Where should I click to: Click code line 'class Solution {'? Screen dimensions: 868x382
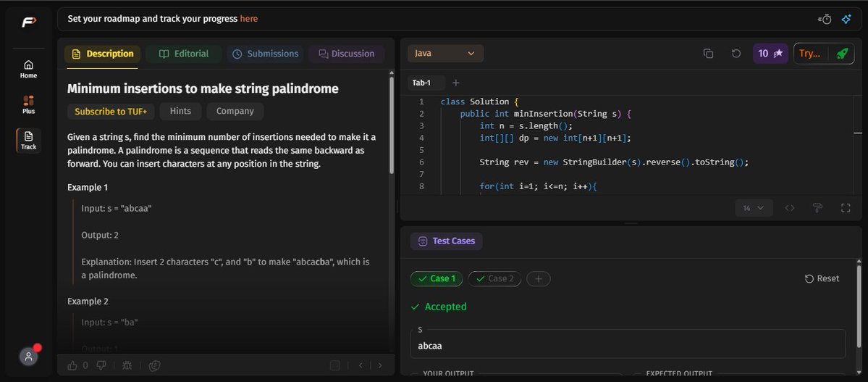click(479, 101)
